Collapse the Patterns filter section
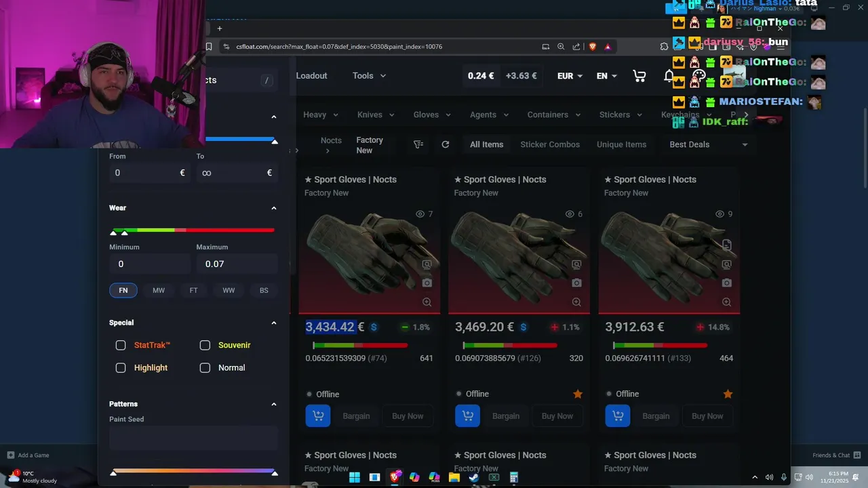This screenshot has width=868, height=488. point(274,404)
